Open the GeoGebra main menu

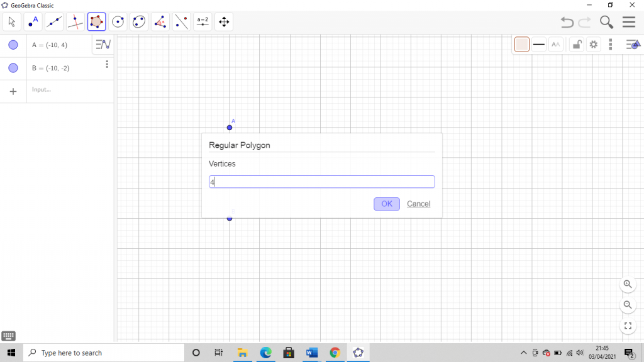[628, 21]
